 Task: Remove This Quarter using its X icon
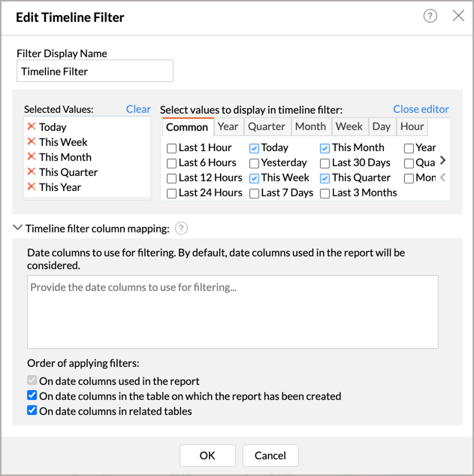click(31, 172)
